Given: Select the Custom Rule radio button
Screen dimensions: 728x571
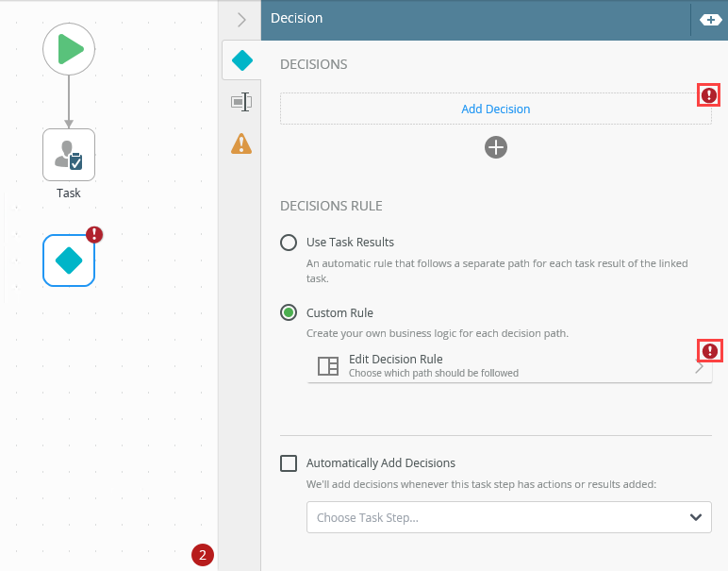Looking at the screenshot, I should (x=290, y=312).
